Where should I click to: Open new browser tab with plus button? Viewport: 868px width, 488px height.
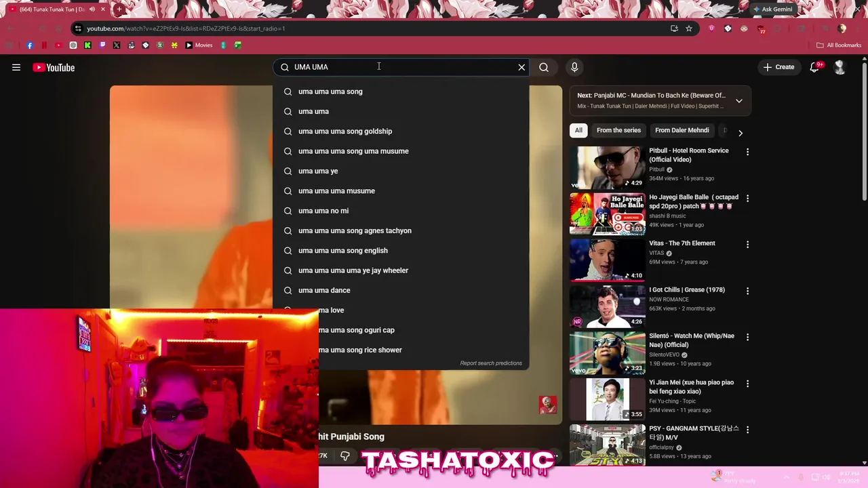(x=119, y=9)
